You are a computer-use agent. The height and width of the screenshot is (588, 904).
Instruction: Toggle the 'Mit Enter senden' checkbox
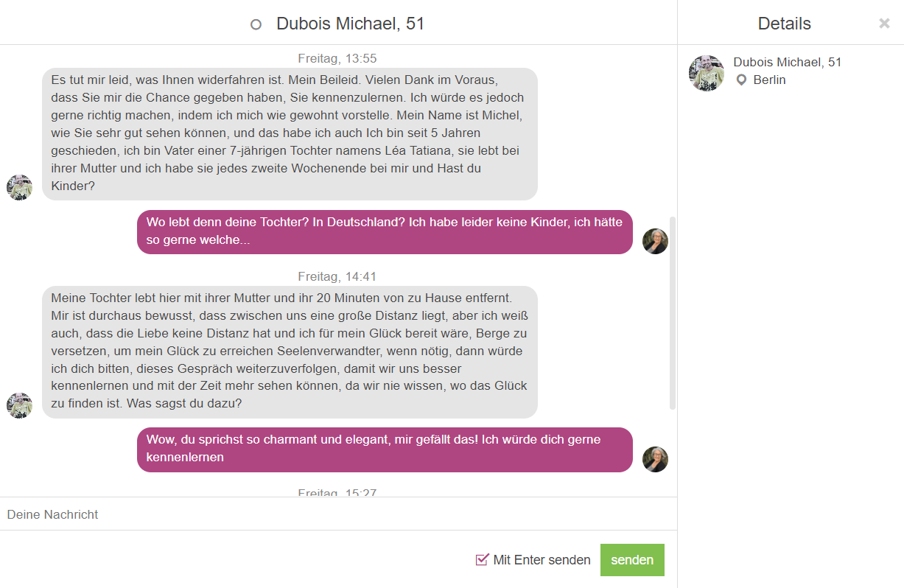[x=483, y=559]
